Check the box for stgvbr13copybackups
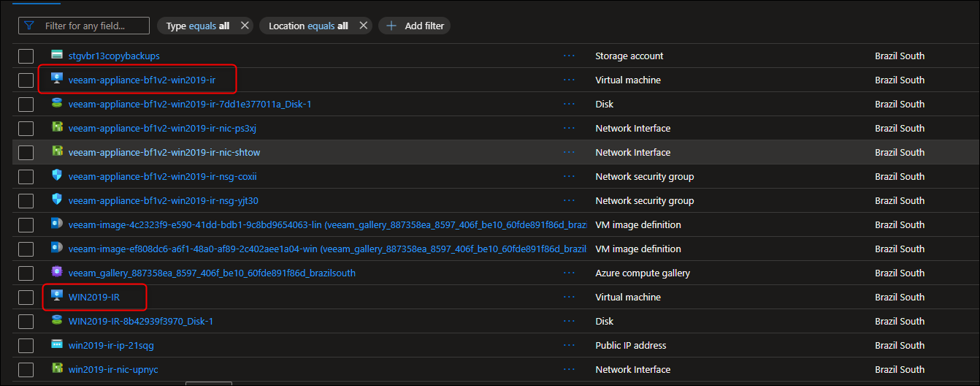Image resolution: width=980 pixels, height=386 pixels. click(26, 56)
